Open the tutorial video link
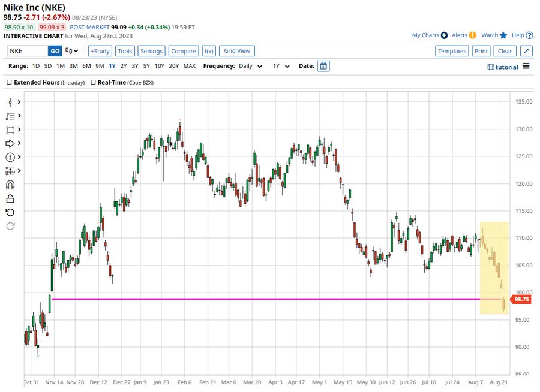 click(x=503, y=67)
